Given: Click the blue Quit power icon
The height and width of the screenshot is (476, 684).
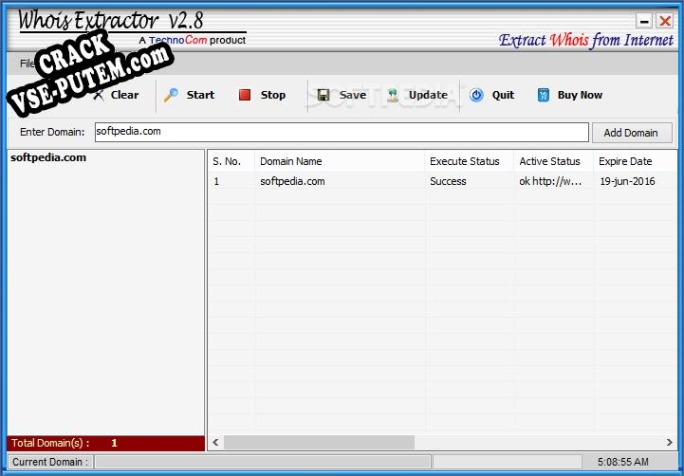Looking at the screenshot, I should click(x=476, y=95).
